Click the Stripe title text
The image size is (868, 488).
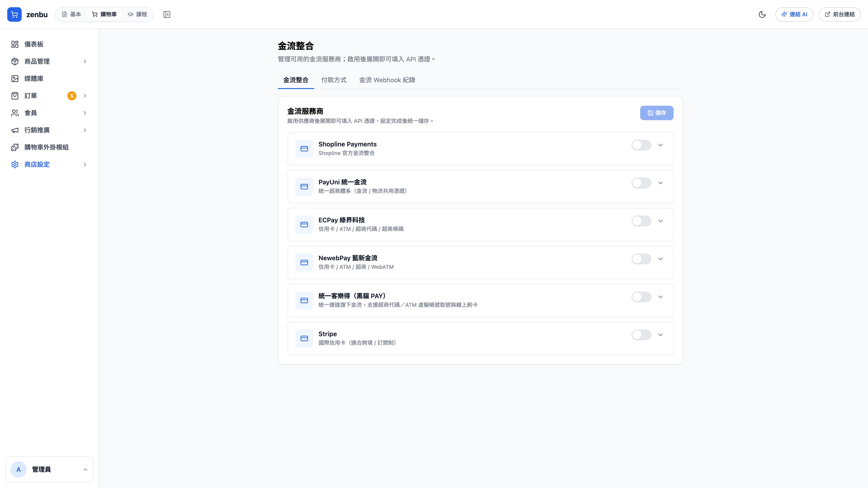click(328, 334)
